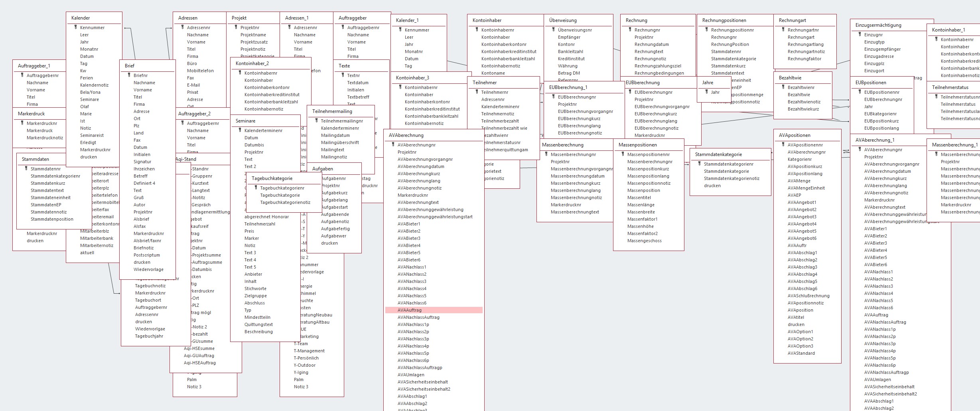This screenshot has height=411, width=980.
Task: Select the key icon next to Tagebuchkategorienr
Action: (x=256, y=188)
